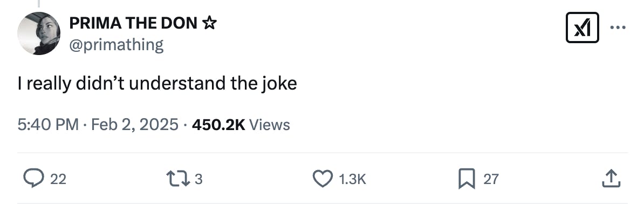The image size is (644, 204).
Task: Open the three-dot more options menu
Action: click(618, 28)
